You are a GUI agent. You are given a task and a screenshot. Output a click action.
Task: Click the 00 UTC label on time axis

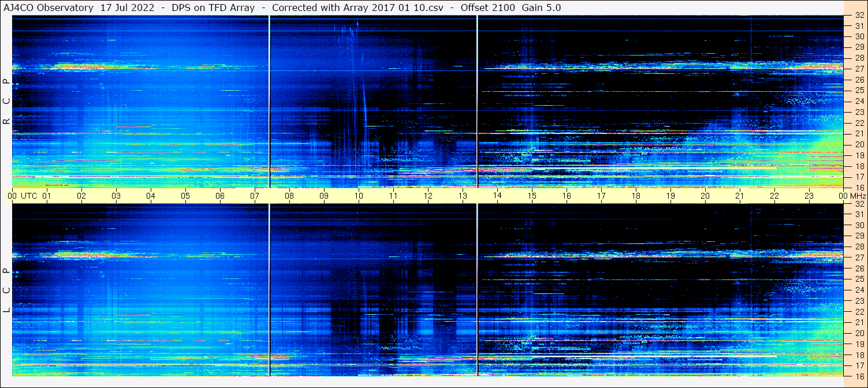23,196
